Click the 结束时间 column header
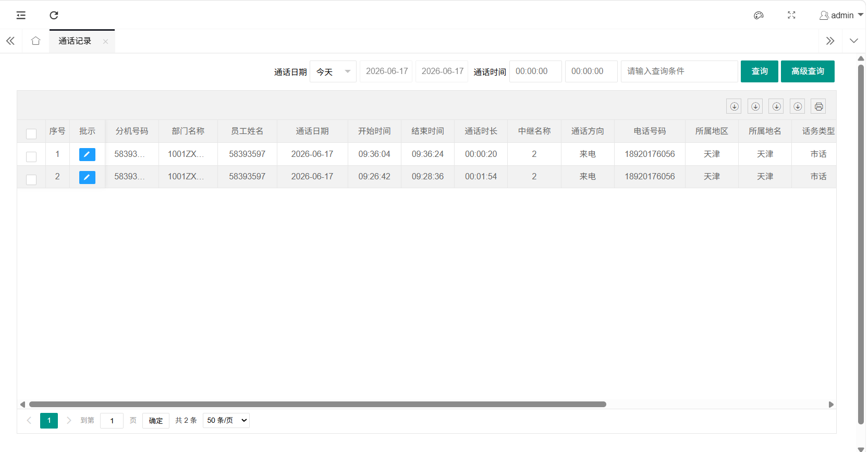 427,131
